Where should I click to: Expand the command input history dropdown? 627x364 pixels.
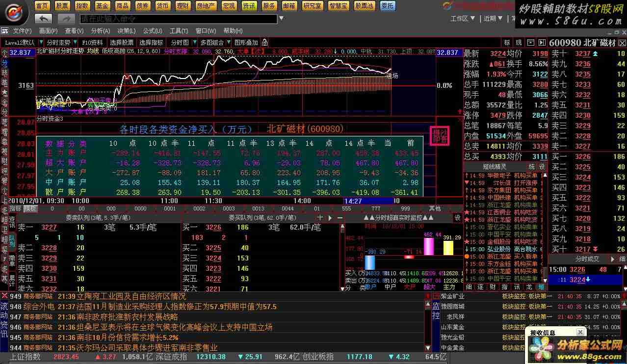point(281,19)
